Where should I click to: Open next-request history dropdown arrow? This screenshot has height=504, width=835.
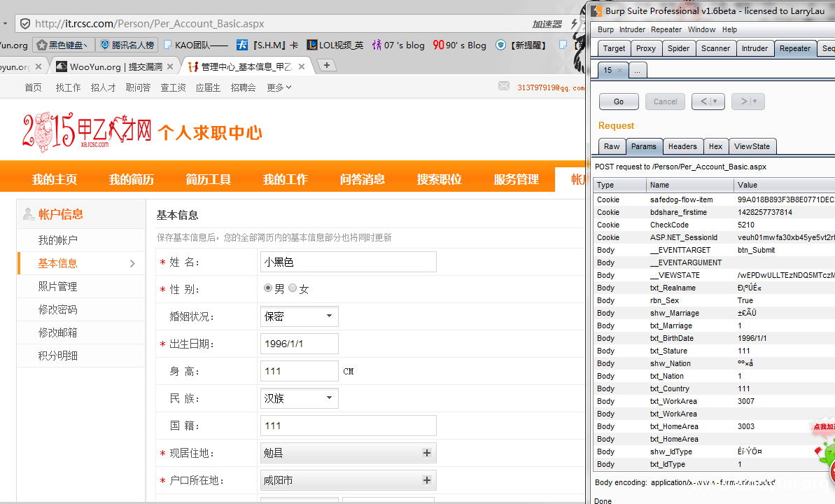(x=755, y=101)
